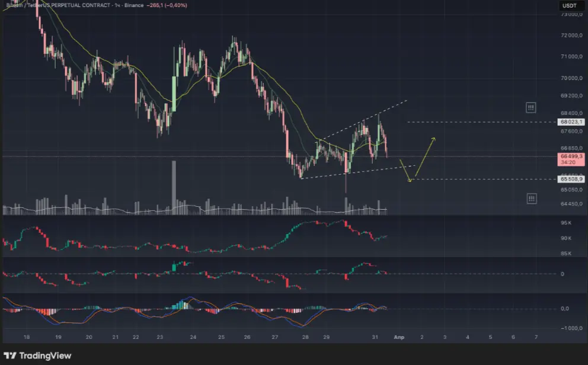This screenshot has height=365, width=588.
Task: Click the −1000,0 MACD scale value
Action: [571, 328]
